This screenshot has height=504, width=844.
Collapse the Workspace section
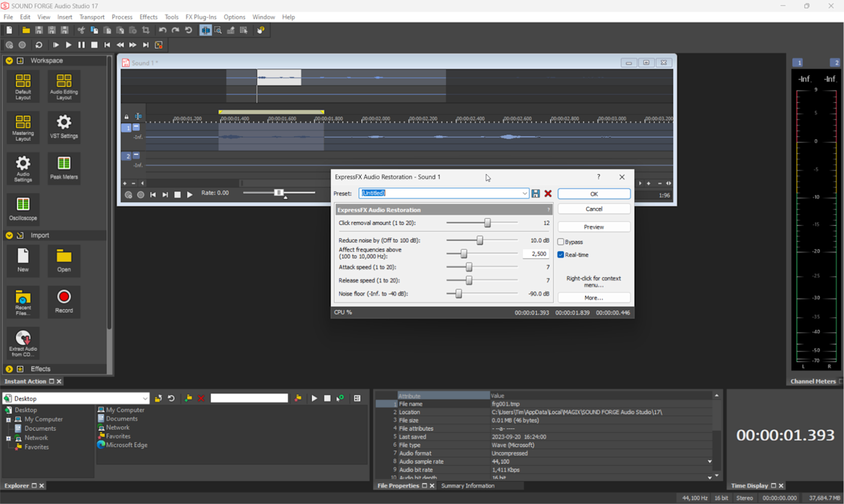tap(9, 61)
